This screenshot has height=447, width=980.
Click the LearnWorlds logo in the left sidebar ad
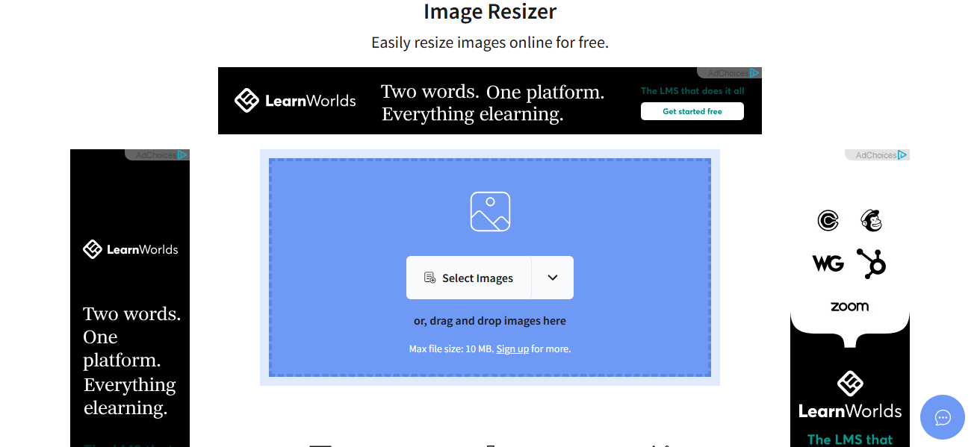tap(130, 249)
